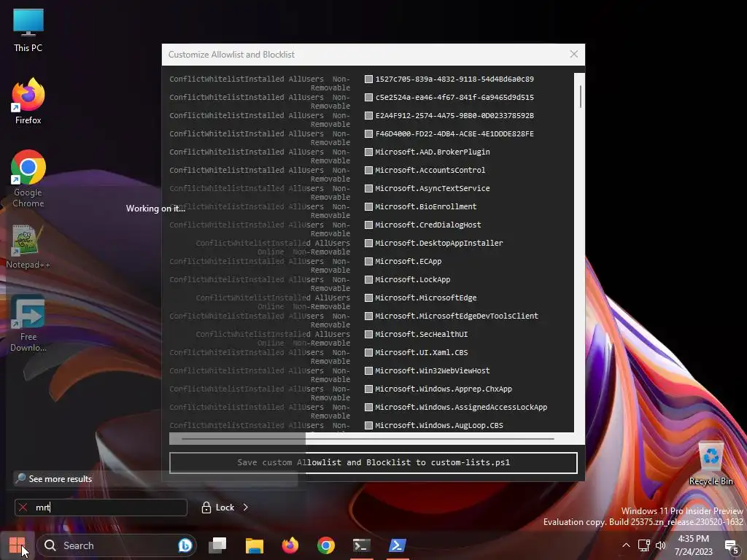Check the Microsoft.Windows.AugLoop.CBS checkbox

[x=368, y=425]
